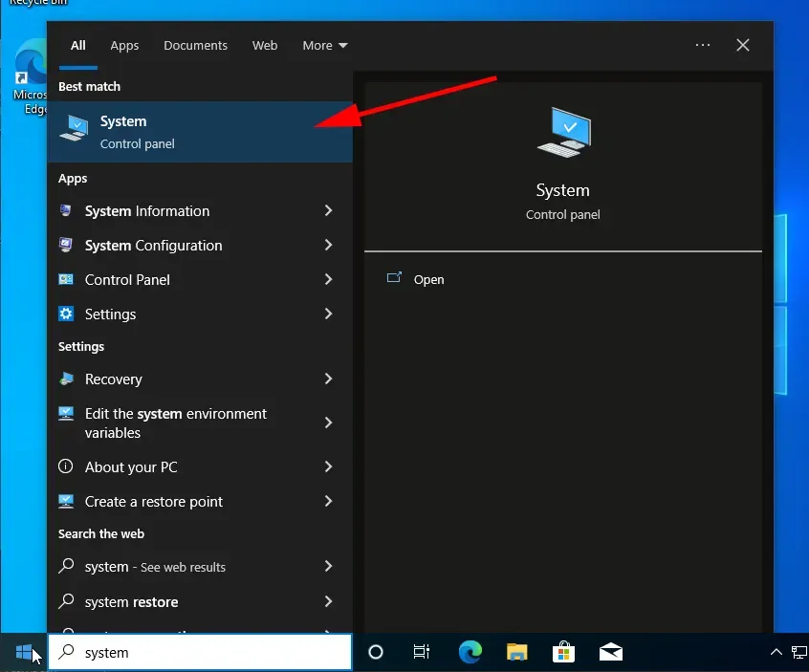
Task: Expand the Settings app result chevron
Action: pyautogui.click(x=328, y=314)
